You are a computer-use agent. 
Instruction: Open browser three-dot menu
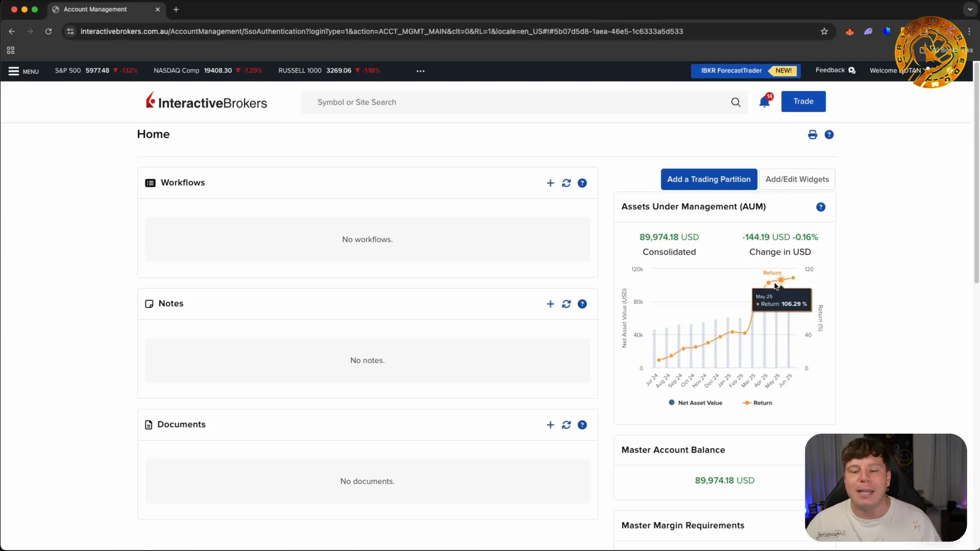tap(969, 32)
